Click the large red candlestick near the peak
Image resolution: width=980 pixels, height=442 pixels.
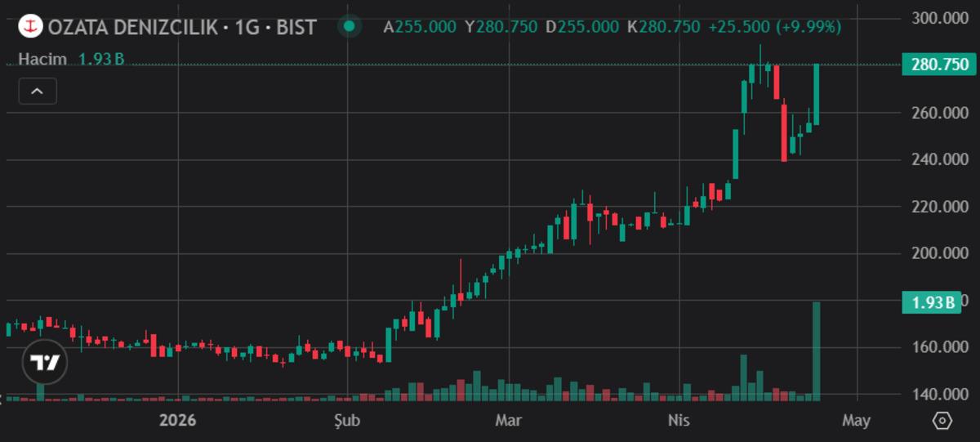784,132
